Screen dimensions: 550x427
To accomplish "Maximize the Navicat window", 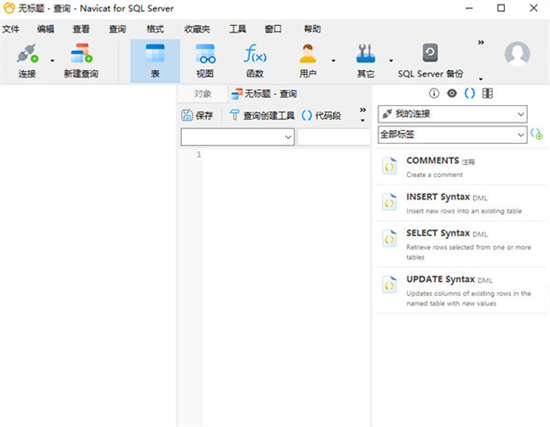I will (x=501, y=8).
